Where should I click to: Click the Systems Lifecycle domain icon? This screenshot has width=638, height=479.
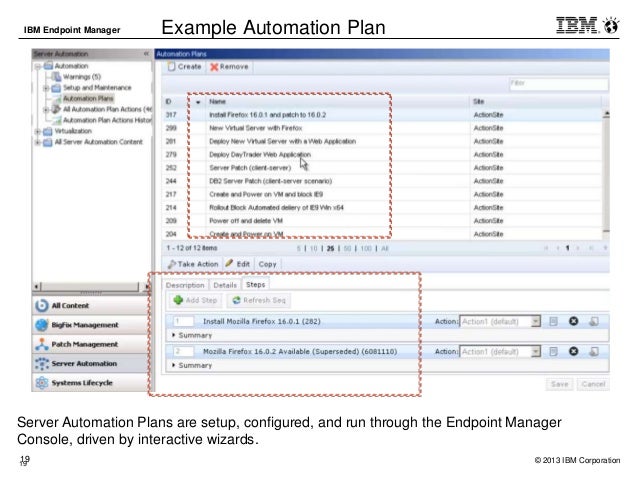42,383
